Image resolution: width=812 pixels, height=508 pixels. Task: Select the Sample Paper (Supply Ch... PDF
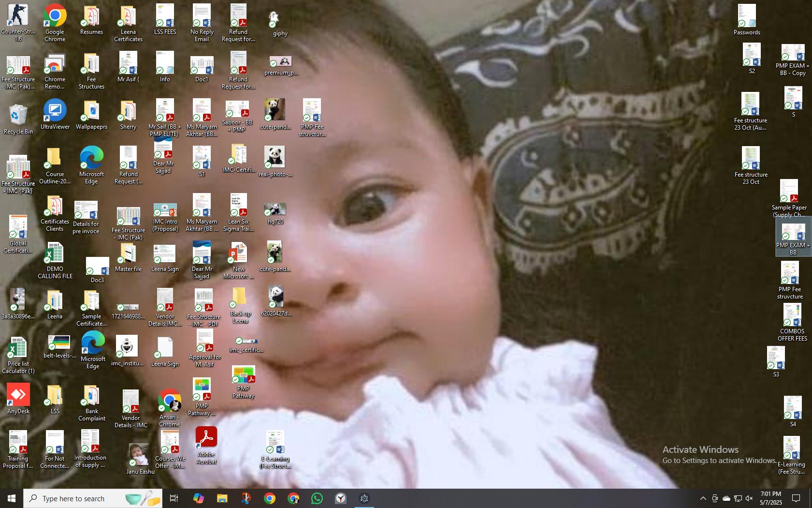[x=789, y=198]
